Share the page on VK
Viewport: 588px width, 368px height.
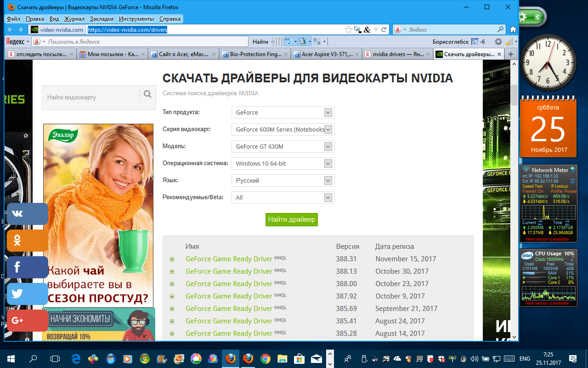[x=28, y=214]
